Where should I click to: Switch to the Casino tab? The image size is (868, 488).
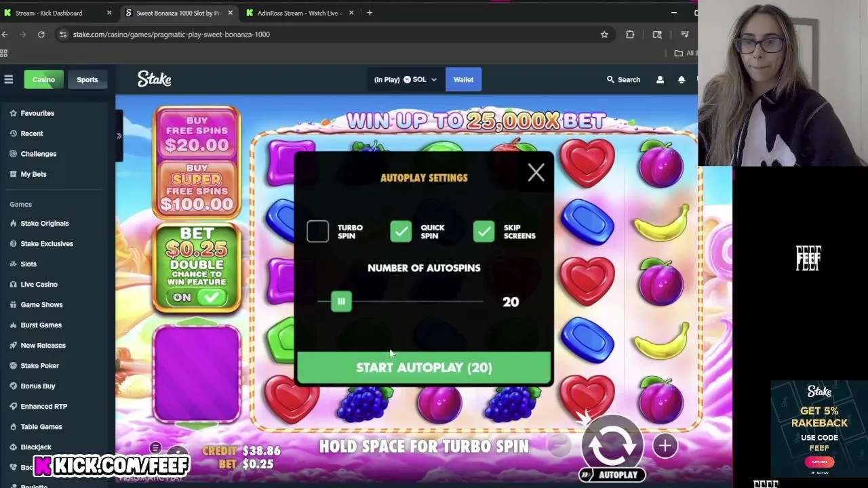(43, 79)
